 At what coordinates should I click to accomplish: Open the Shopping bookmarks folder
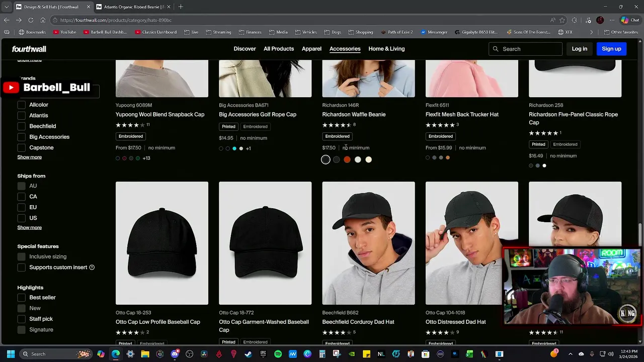coord(360,32)
